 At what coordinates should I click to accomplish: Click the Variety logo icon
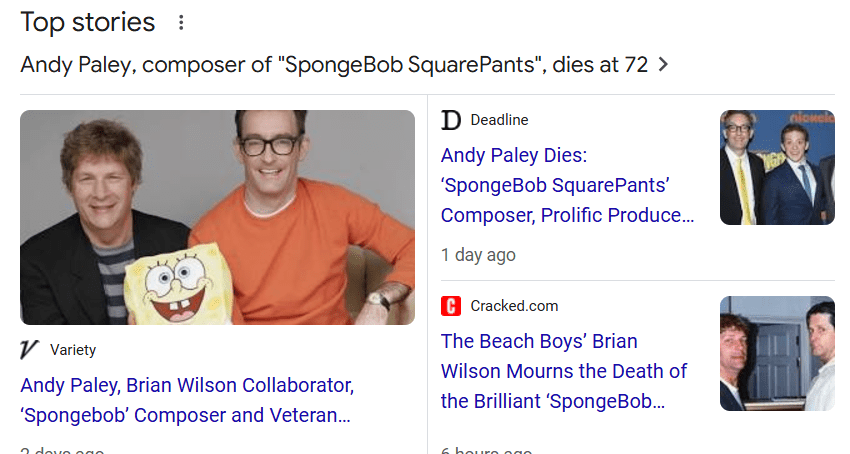pyautogui.click(x=30, y=350)
